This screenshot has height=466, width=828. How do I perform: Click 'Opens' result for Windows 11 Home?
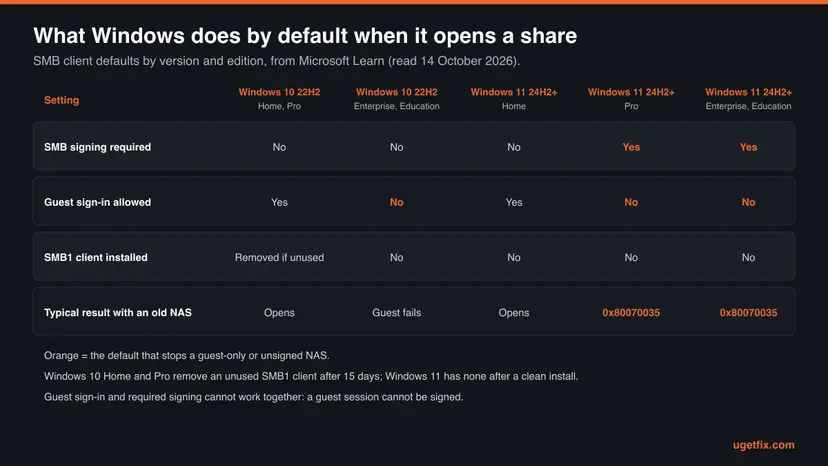[514, 312]
